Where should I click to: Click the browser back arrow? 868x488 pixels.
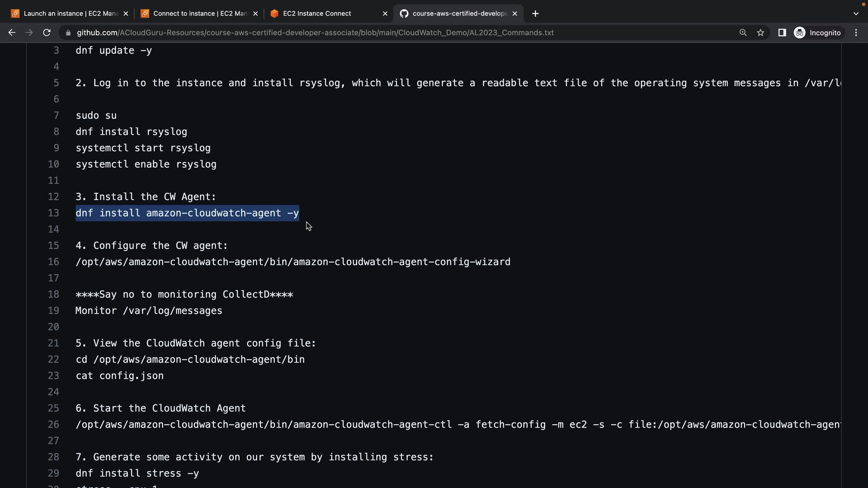pyautogui.click(x=12, y=33)
